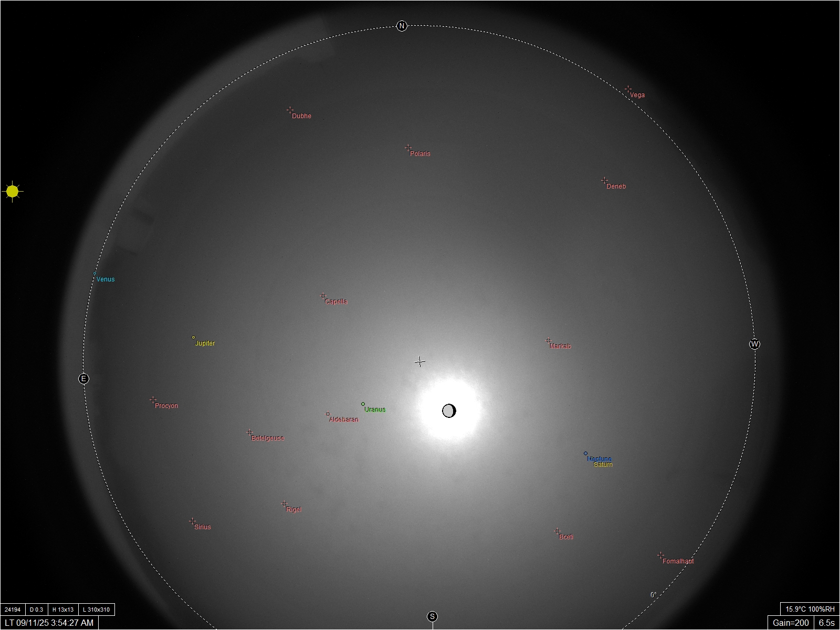The image size is (840, 630).
Task: Click the Capella star marker
Action: 323,296
